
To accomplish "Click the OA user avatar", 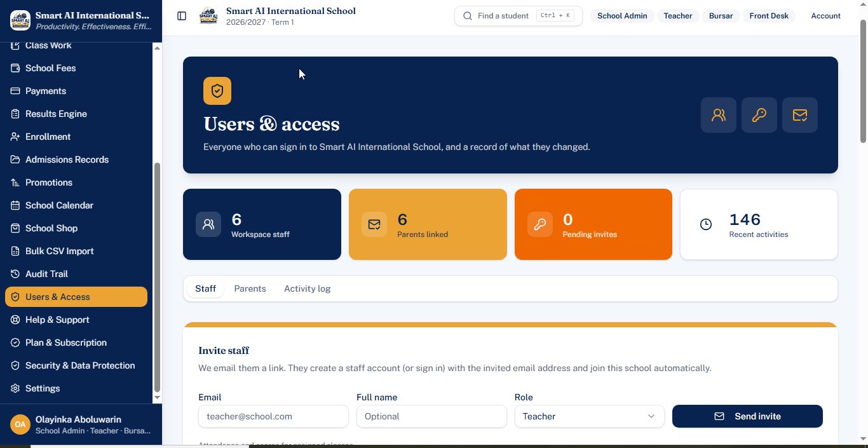I will pyautogui.click(x=20, y=424).
